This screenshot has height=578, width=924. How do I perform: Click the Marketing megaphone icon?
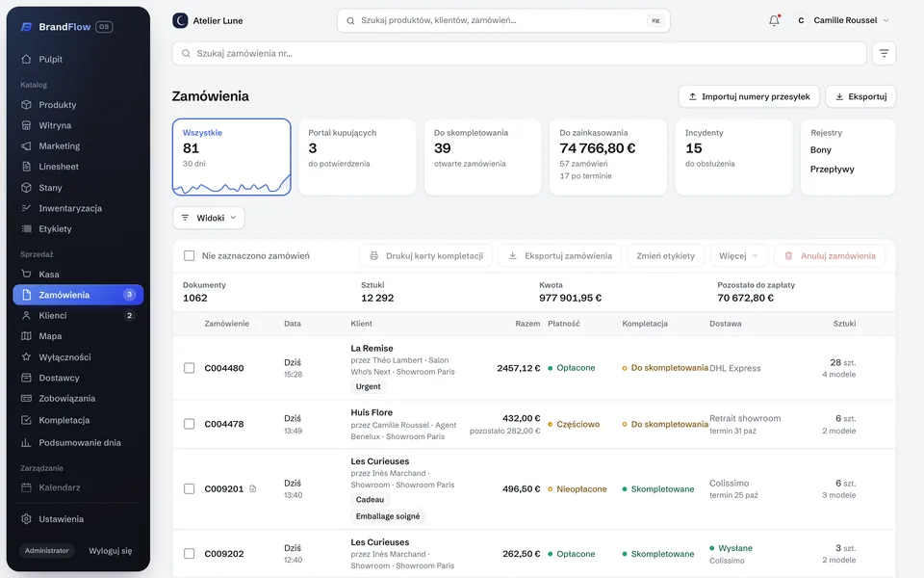[x=26, y=145]
